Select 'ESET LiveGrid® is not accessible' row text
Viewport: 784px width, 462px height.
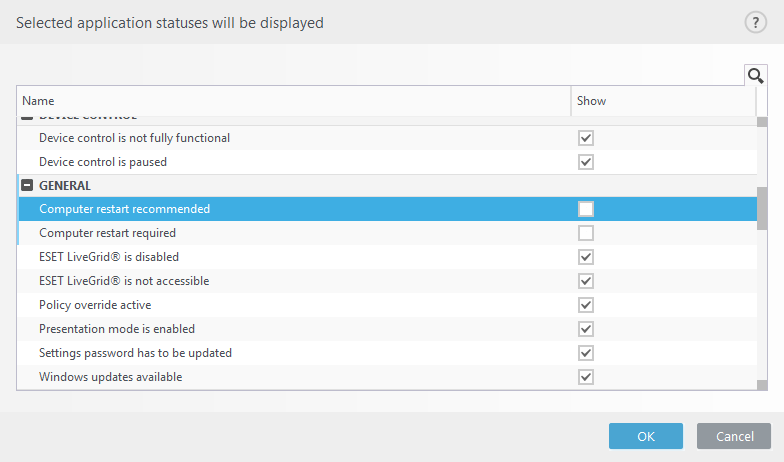[124, 281]
